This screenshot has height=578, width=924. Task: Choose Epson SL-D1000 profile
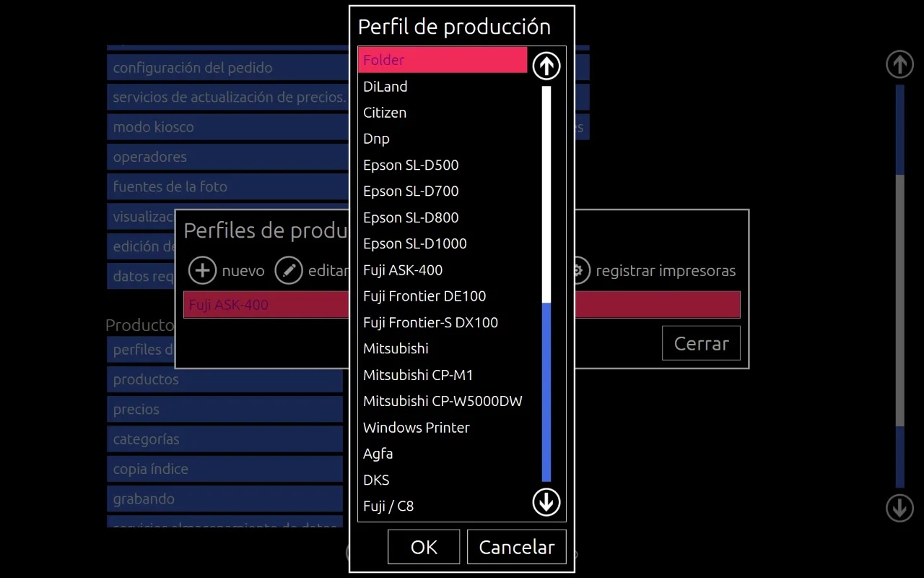(x=443, y=243)
